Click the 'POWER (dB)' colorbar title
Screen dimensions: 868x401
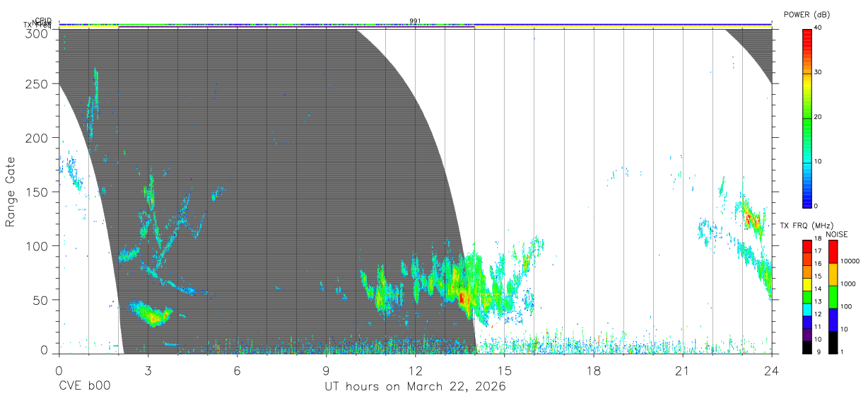click(807, 14)
